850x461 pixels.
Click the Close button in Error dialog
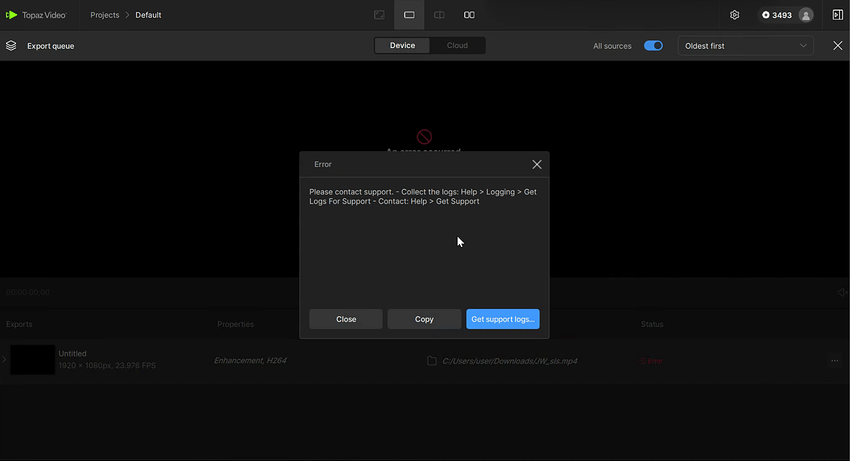[x=346, y=319]
